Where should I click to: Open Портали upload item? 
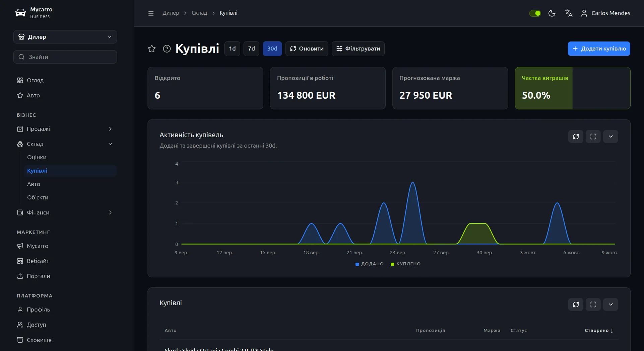65,276
